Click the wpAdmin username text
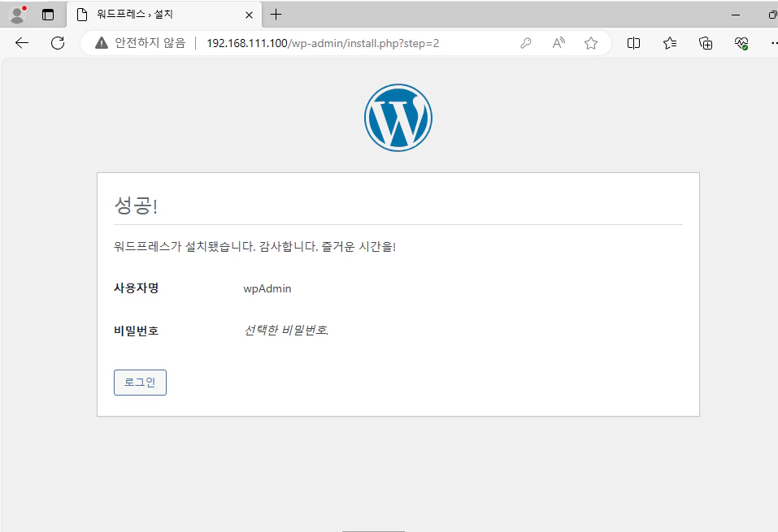The height and width of the screenshot is (532, 778). 267,288
